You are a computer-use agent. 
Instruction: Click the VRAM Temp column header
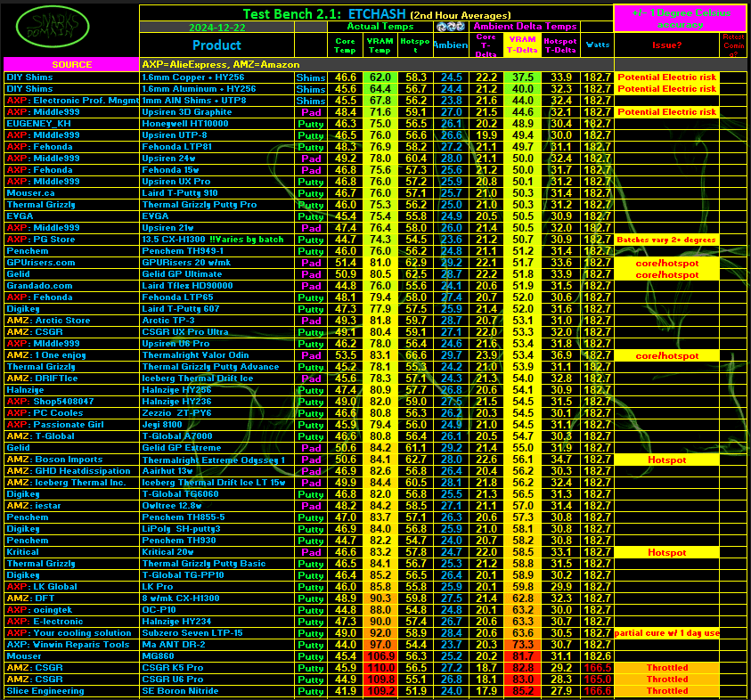point(380,45)
